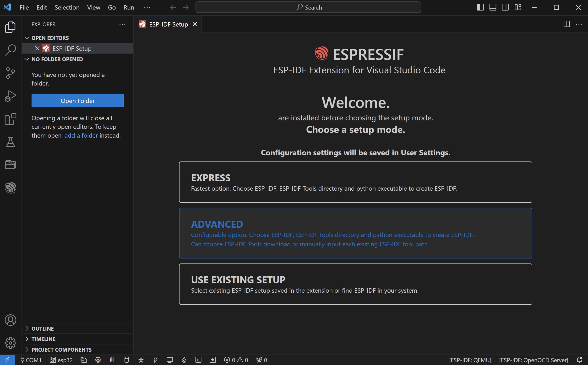Change the esp32 target in status bar
Screen dimensions: 588x365
[x=61, y=360]
